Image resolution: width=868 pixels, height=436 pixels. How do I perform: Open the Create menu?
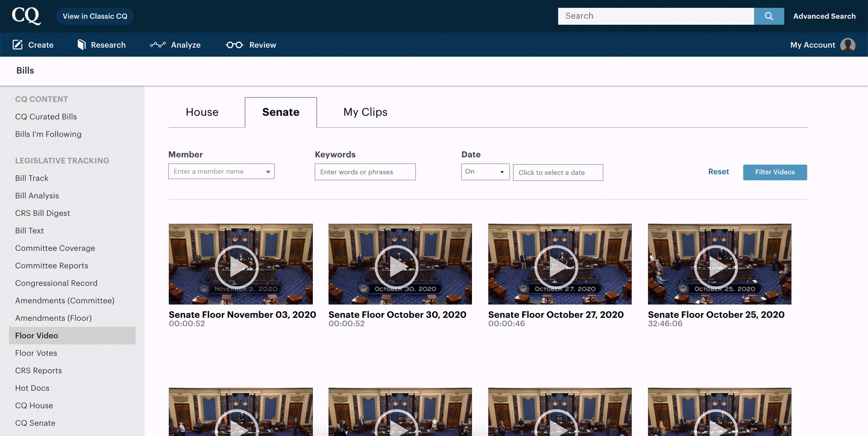coord(33,45)
